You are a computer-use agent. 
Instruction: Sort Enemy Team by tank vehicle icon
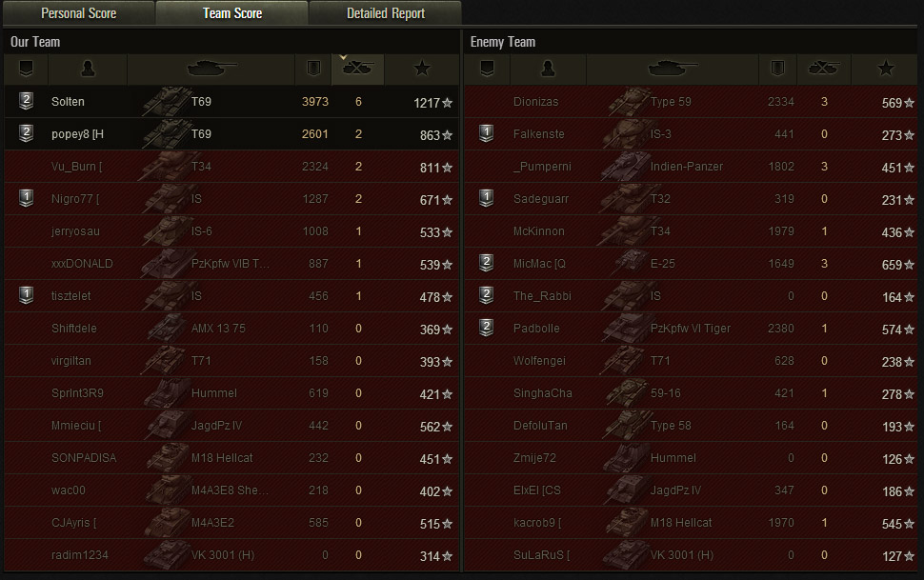[673, 69]
